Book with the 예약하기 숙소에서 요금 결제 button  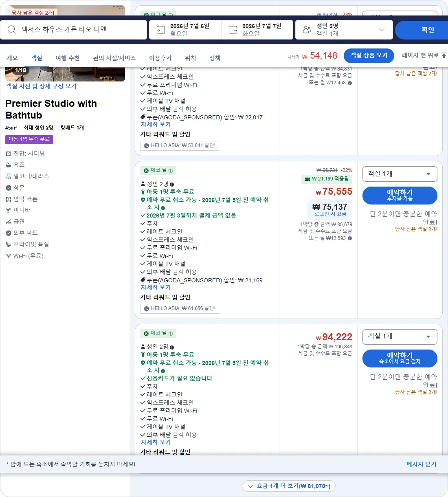[x=400, y=358]
